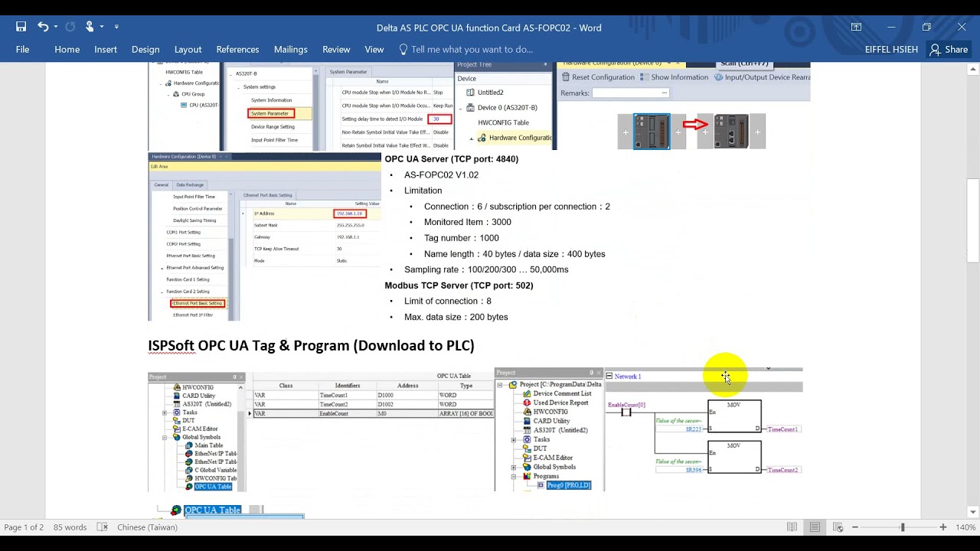
Task: Click vertical scrollbar down arrow
Action: tap(973, 512)
